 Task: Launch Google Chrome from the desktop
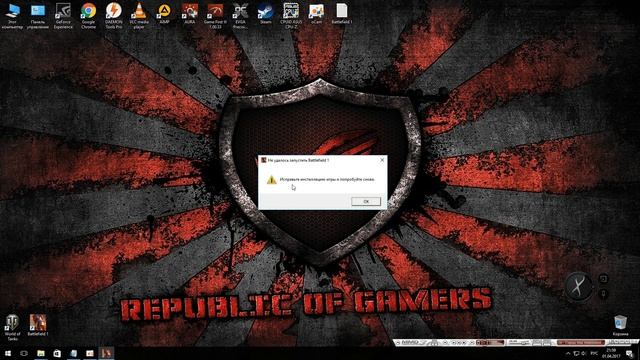88,16
